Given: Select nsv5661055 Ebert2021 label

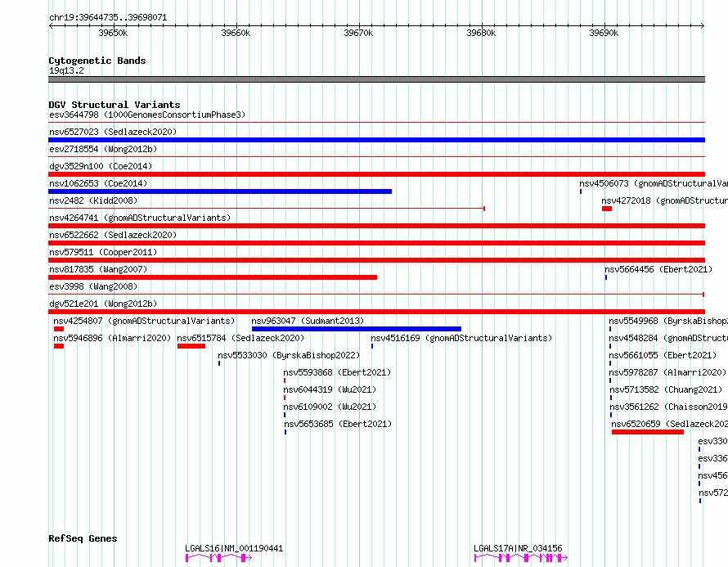Looking at the screenshot, I should 663,355.
